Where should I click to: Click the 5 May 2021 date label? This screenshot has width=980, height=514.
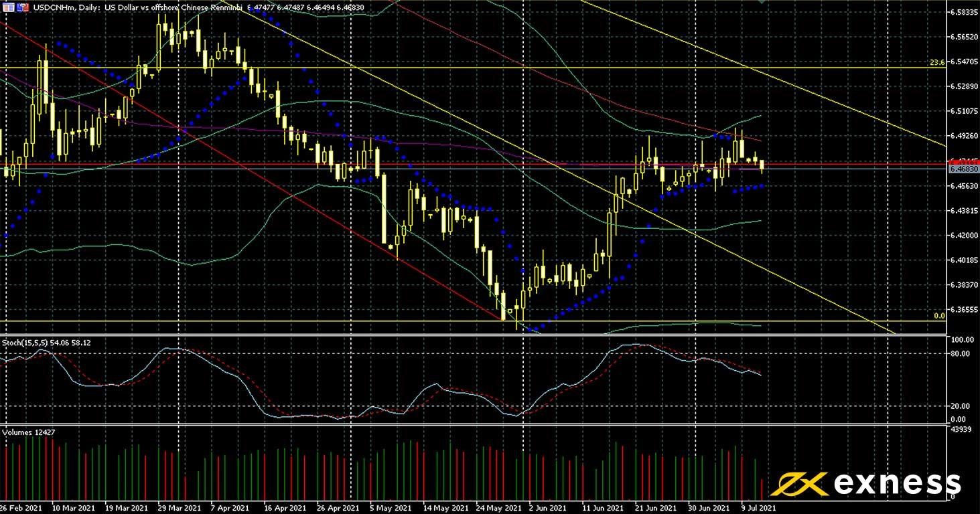coord(391,508)
